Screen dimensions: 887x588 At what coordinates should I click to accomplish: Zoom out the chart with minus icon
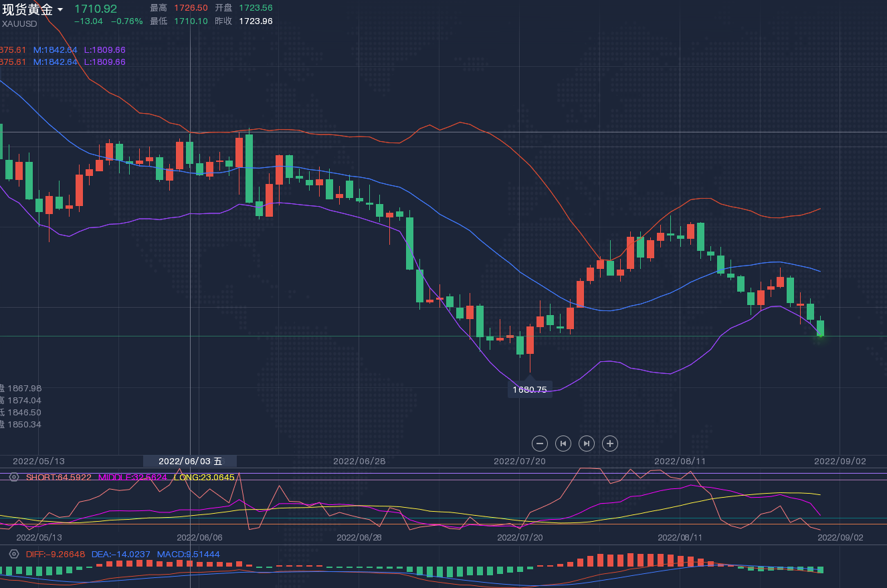(x=540, y=443)
